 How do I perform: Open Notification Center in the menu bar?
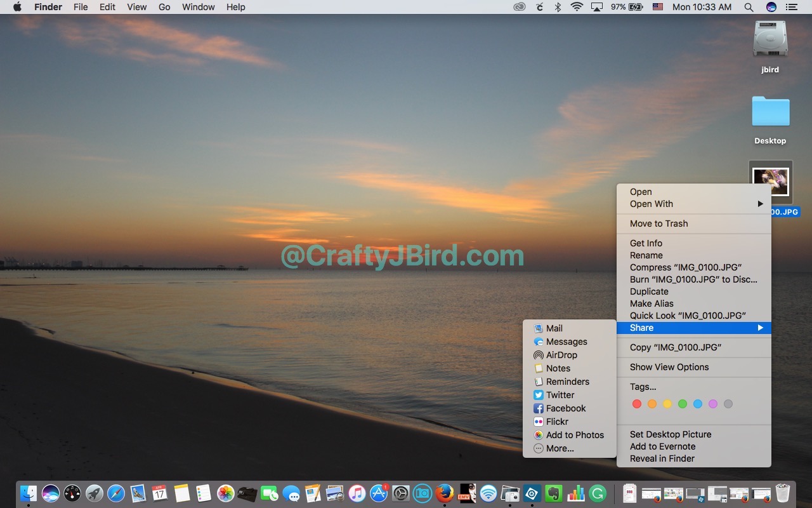791,7
